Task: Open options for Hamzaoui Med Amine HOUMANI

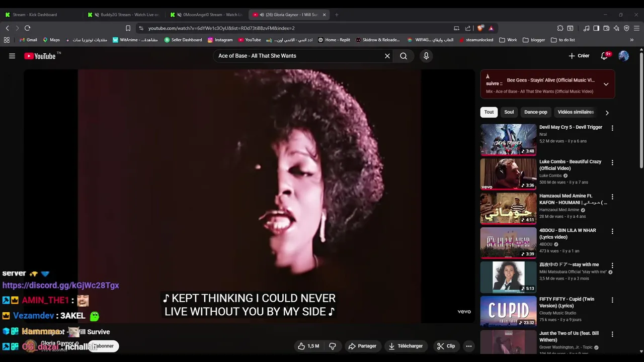Action: 612,197
